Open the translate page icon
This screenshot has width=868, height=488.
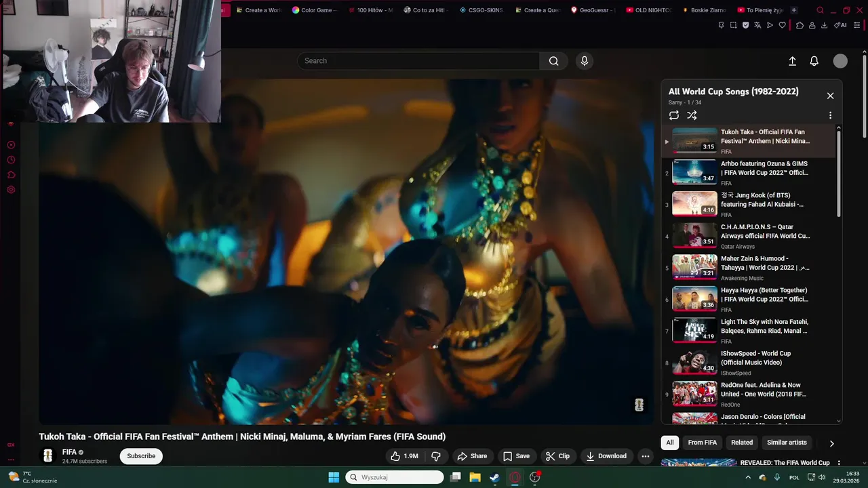tap(757, 25)
